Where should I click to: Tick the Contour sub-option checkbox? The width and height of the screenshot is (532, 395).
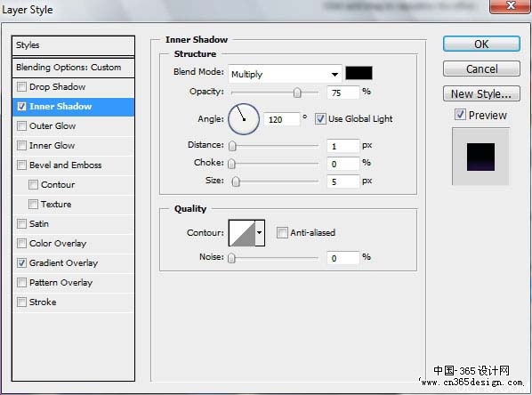[x=33, y=185]
